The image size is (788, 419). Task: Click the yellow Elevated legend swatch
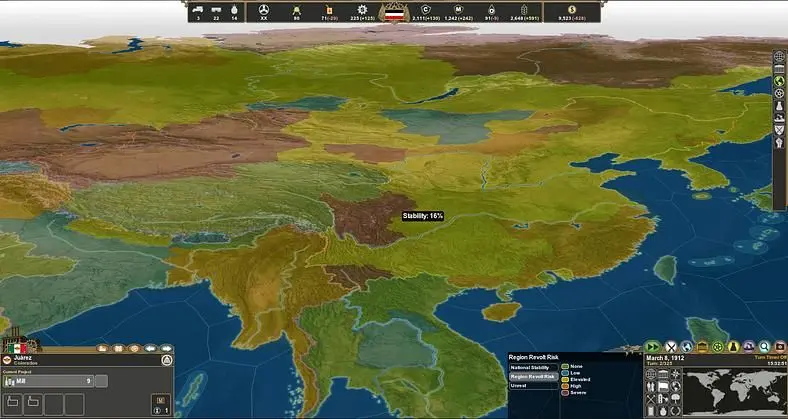tap(565, 379)
